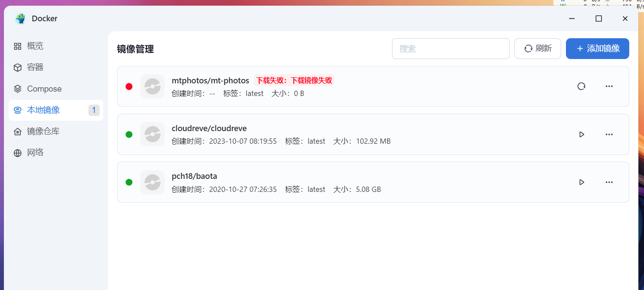Minimize the Docker window
This screenshot has width=644, height=290.
click(x=572, y=19)
